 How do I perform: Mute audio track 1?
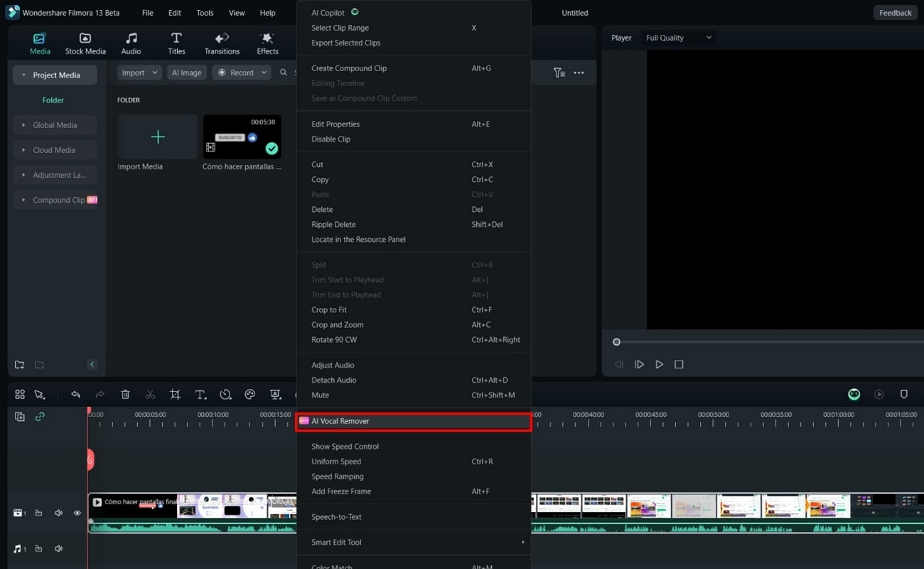coord(58,548)
